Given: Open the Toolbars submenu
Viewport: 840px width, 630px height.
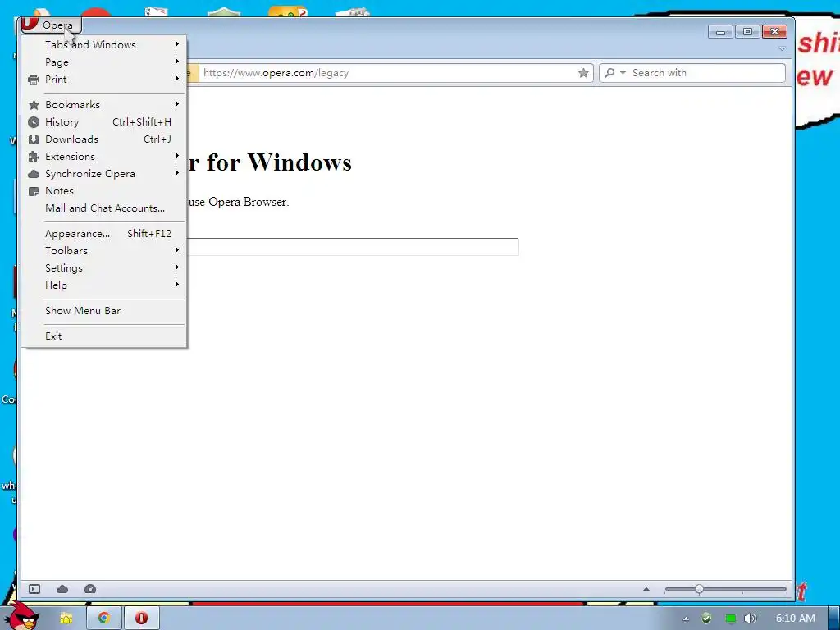Looking at the screenshot, I should click(104, 251).
